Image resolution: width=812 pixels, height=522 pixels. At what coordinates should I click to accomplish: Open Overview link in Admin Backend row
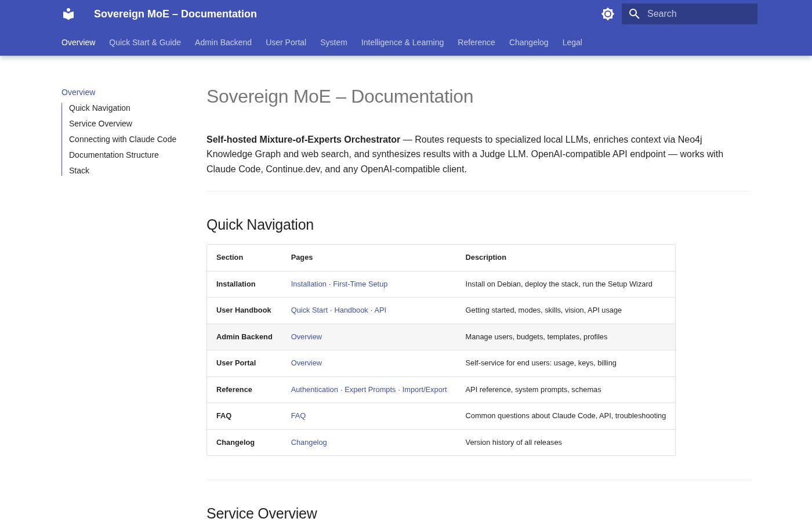point(306,337)
